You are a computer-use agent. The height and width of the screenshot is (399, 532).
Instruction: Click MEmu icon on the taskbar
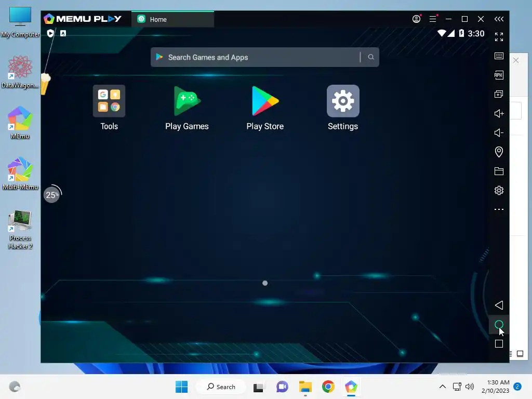pos(351,387)
